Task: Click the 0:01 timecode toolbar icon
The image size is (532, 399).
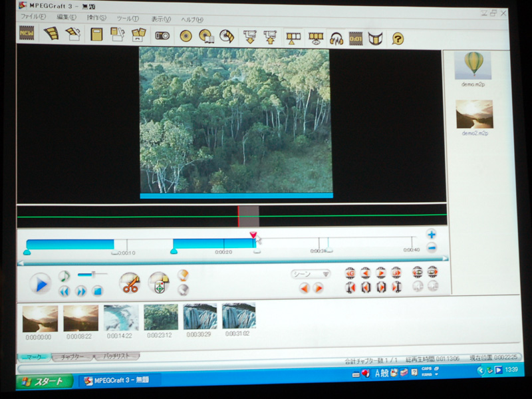Action: pos(356,38)
